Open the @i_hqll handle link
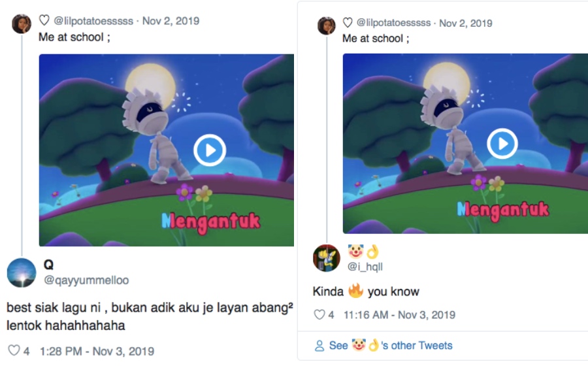The height and width of the screenshot is (366, 588). tap(365, 267)
